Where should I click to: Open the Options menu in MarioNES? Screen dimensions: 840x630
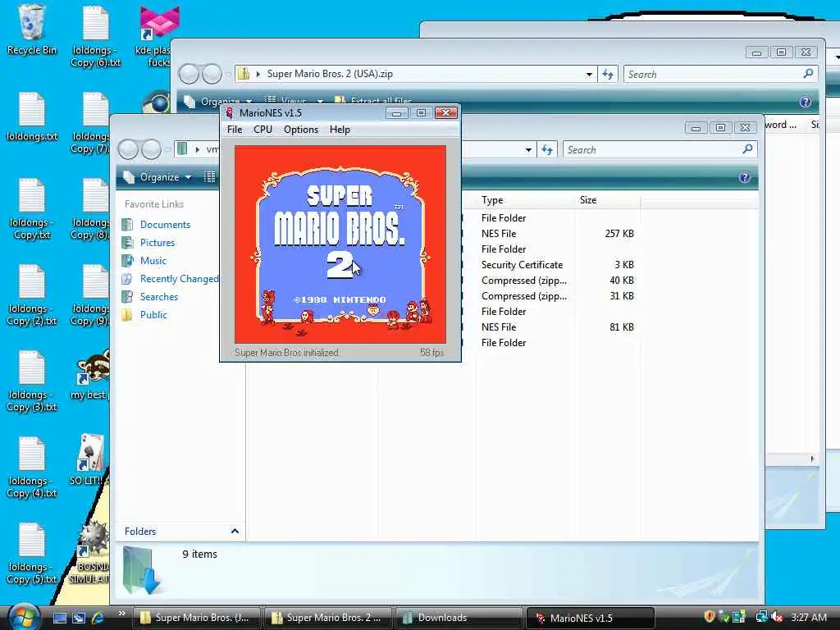click(300, 130)
